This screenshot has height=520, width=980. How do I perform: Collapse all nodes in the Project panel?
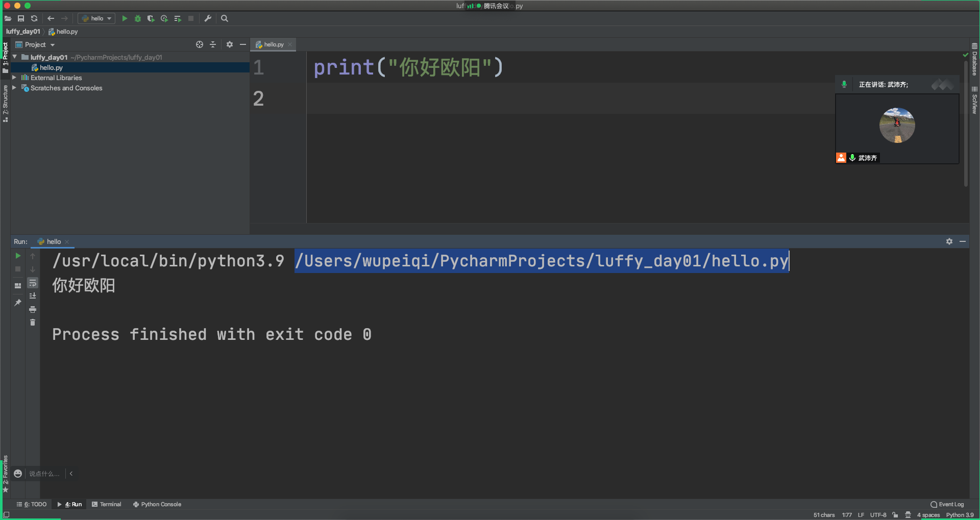pyautogui.click(x=213, y=44)
